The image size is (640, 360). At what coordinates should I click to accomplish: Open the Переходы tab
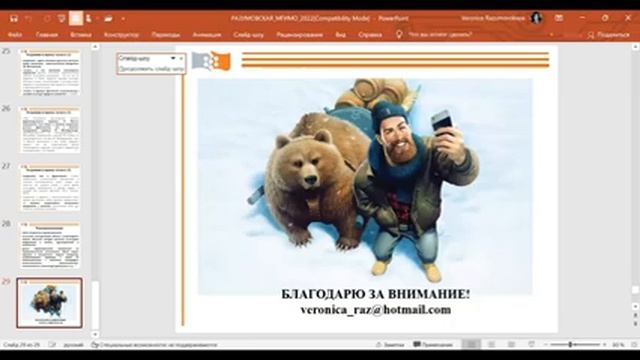tap(165, 35)
